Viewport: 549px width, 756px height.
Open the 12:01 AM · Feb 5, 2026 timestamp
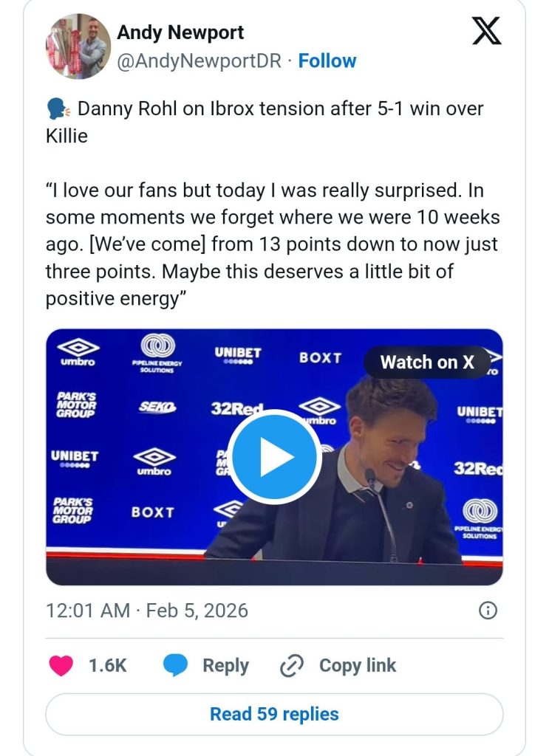(147, 611)
